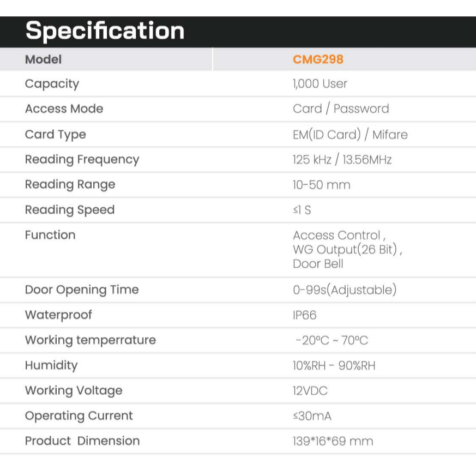Image resolution: width=476 pixels, height=476 pixels.
Task: Select the 1,000 User value
Action: pos(320,83)
